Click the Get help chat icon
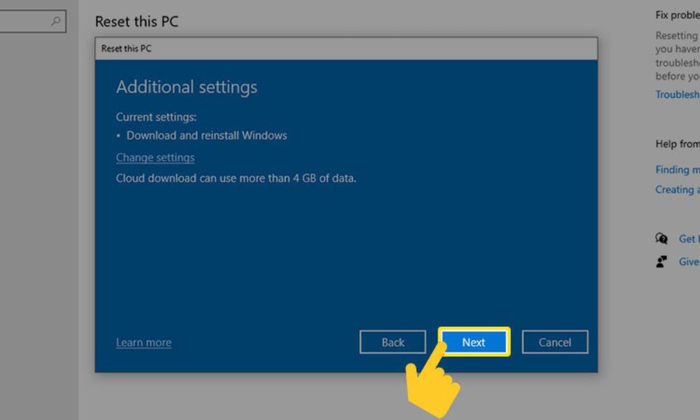This screenshot has height=420, width=700. point(661,239)
